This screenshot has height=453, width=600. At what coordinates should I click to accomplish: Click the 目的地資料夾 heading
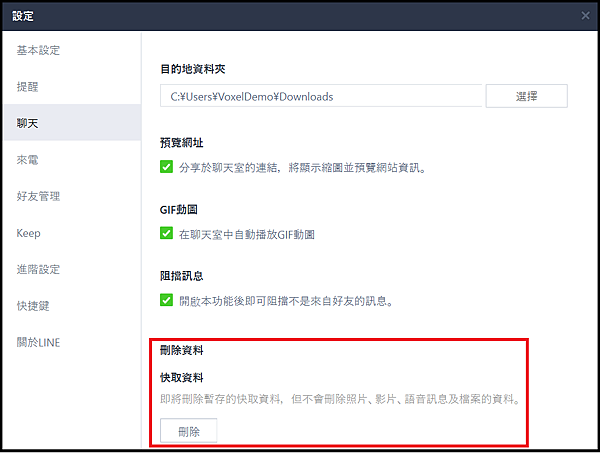point(192,69)
